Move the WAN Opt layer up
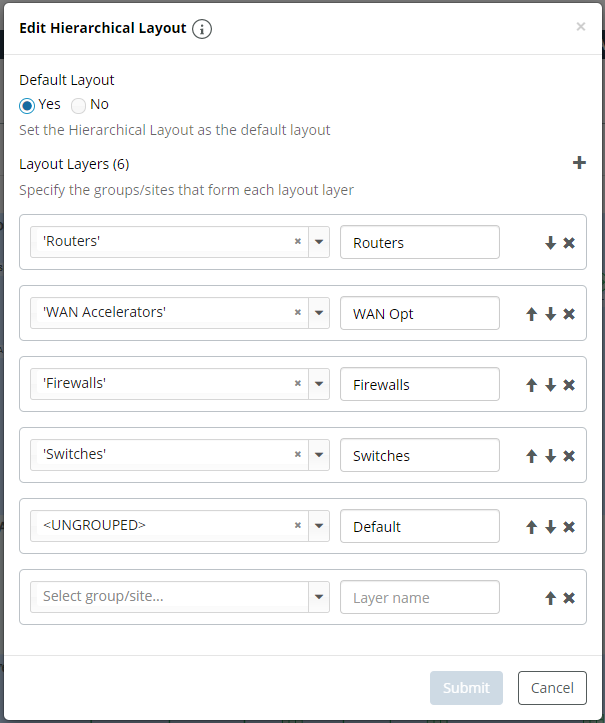This screenshot has width=605, height=723. [x=532, y=314]
